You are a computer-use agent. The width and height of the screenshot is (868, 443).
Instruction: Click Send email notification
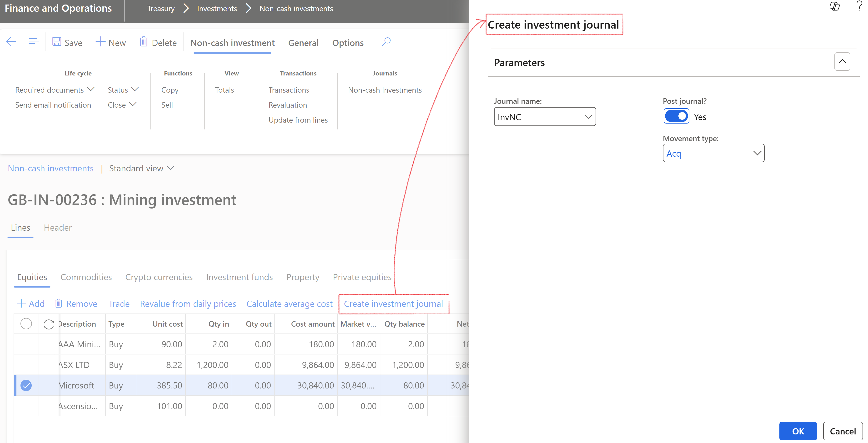point(53,105)
